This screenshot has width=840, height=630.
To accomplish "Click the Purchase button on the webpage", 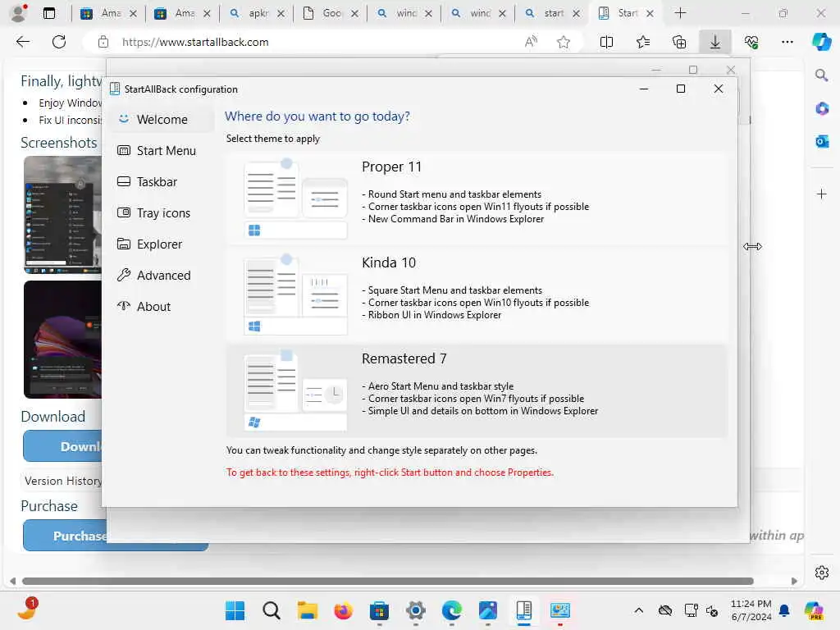I will (115, 536).
